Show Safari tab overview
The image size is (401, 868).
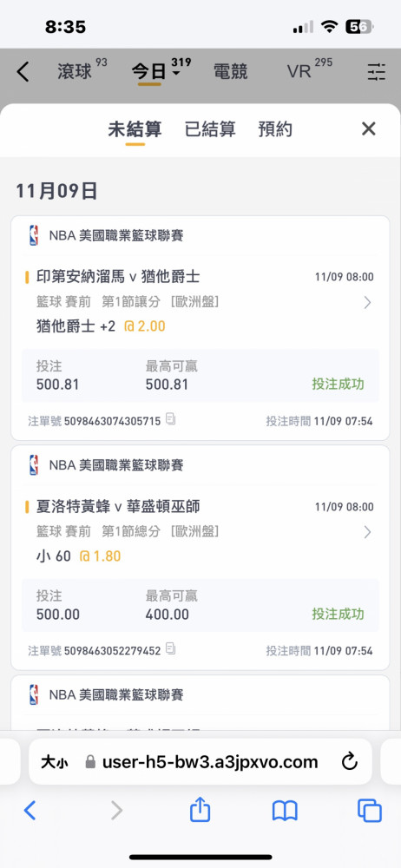click(x=370, y=811)
